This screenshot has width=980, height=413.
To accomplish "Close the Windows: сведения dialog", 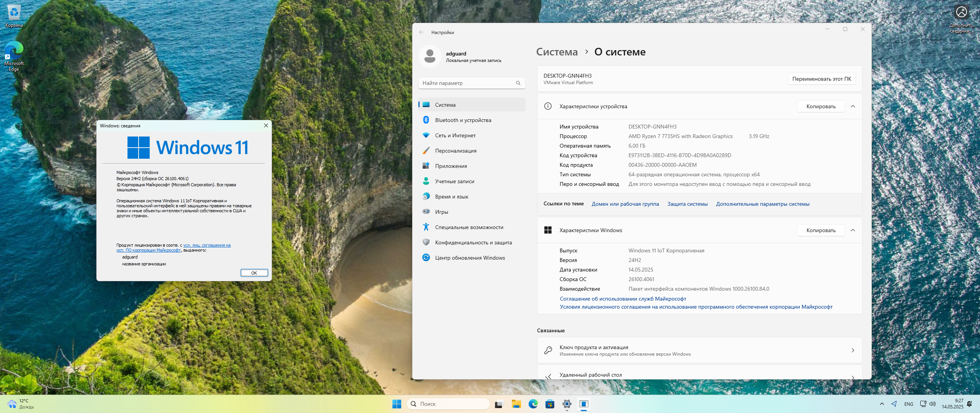I will point(266,125).
